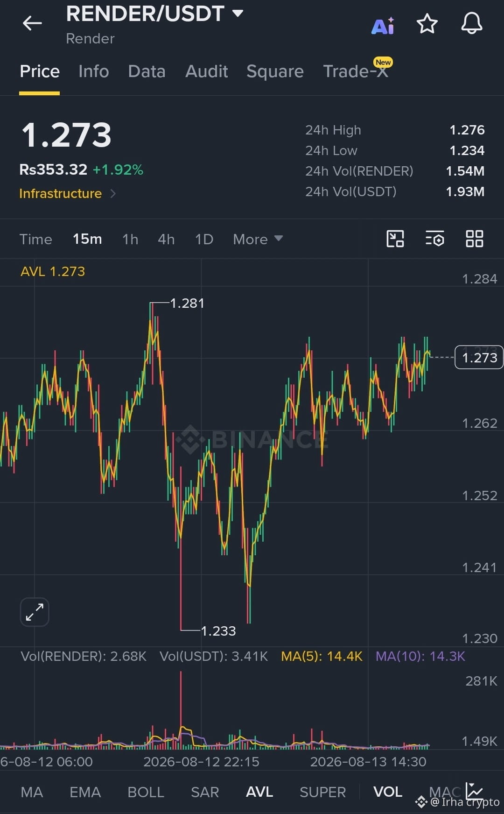Click the 24h Vol(USDT) value 1.93M

tap(465, 191)
